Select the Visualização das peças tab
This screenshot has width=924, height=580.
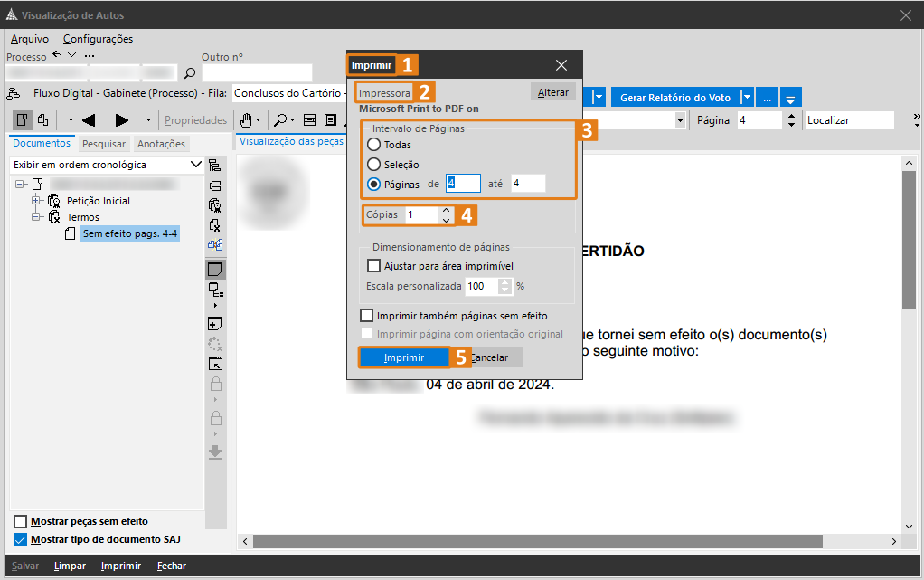pyautogui.click(x=291, y=142)
